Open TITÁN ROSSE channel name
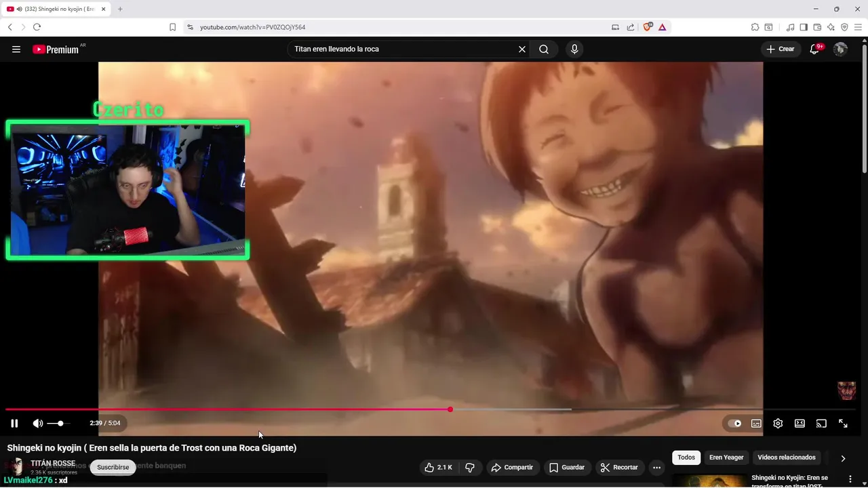 pyautogui.click(x=53, y=464)
